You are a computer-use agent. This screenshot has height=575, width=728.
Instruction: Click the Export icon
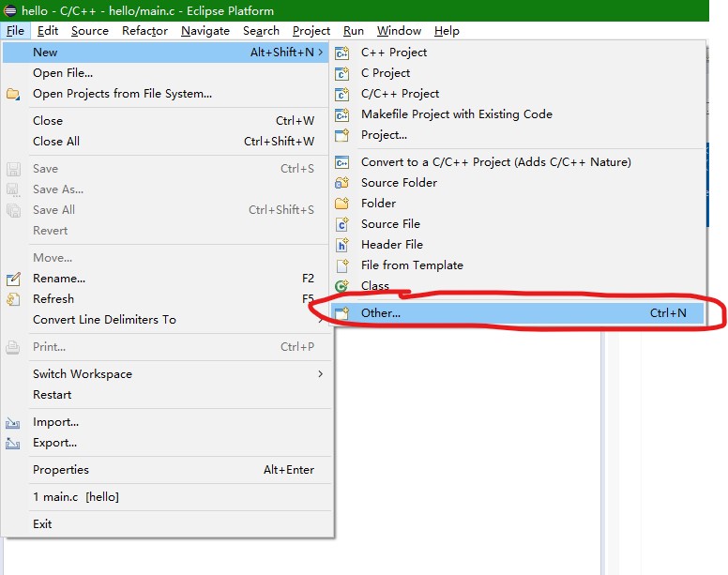pyautogui.click(x=13, y=443)
